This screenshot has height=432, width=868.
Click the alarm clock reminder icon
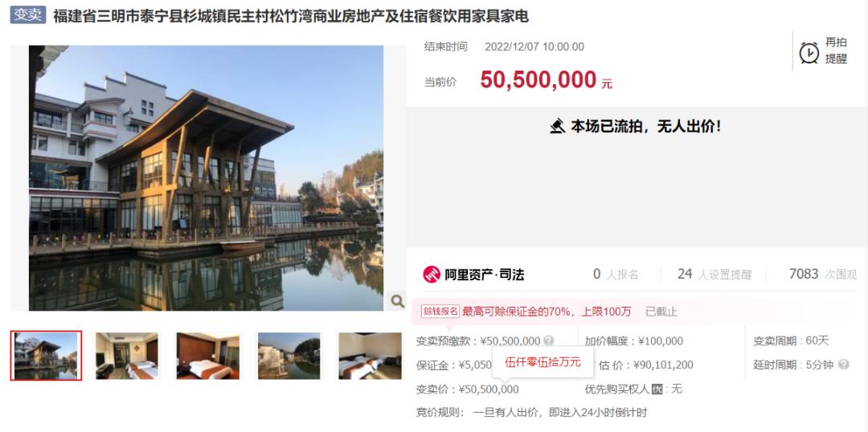click(x=809, y=52)
